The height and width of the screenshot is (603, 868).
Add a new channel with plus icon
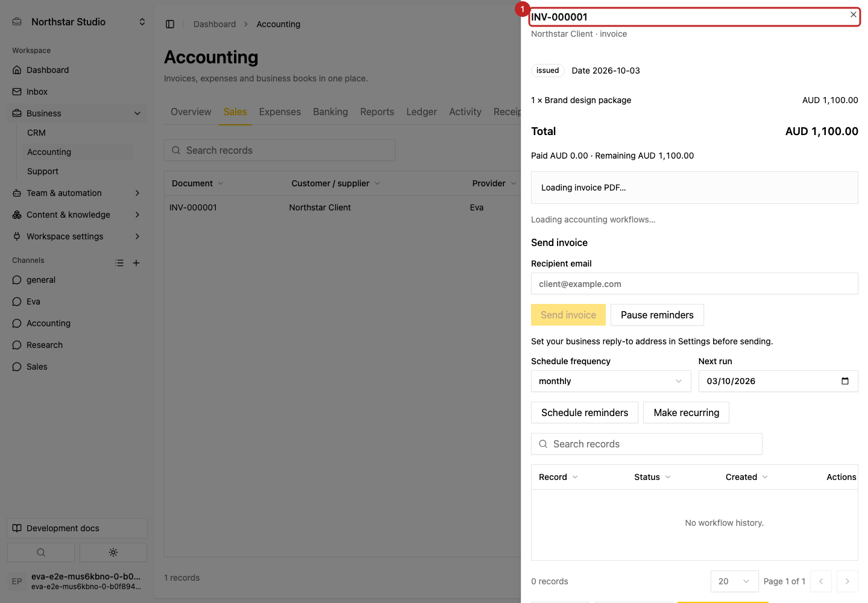(136, 263)
